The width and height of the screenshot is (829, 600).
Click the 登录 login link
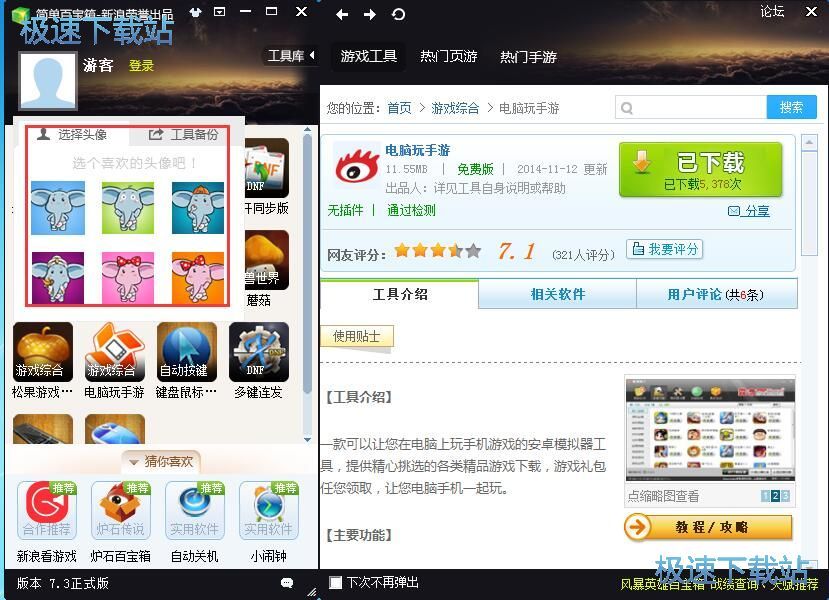(141, 66)
